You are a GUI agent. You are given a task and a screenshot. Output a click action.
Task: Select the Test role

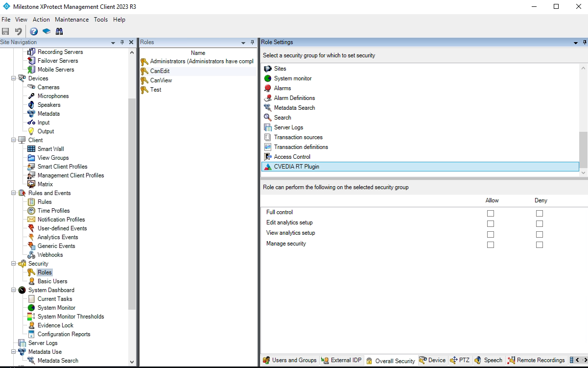156,90
